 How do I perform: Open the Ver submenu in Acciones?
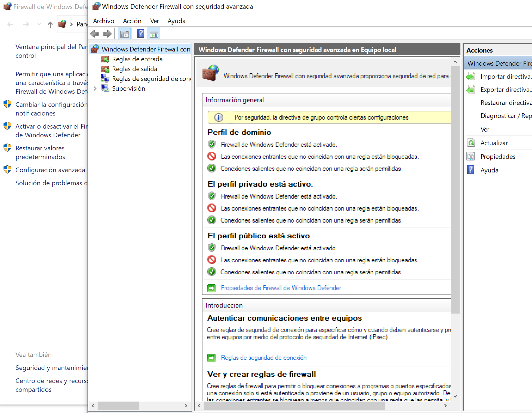coord(485,129)
